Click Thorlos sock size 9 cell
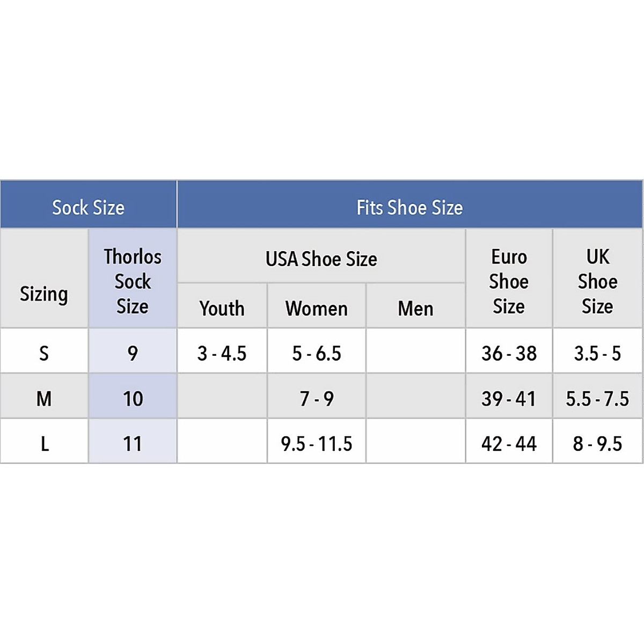The height and width of the screenshot is (644, 644). point(133,353)
